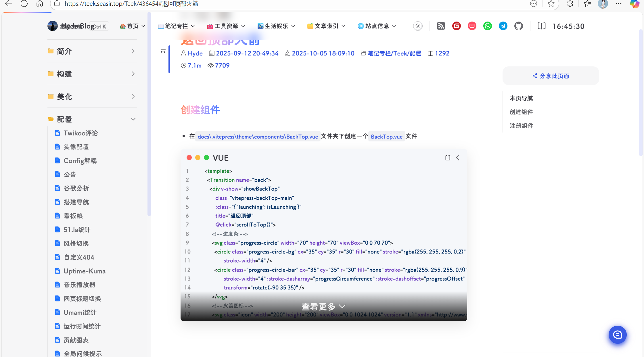Open the floating chat bubble button
Image resolution: width=644 pixels, height=357 pixels.
617,335
